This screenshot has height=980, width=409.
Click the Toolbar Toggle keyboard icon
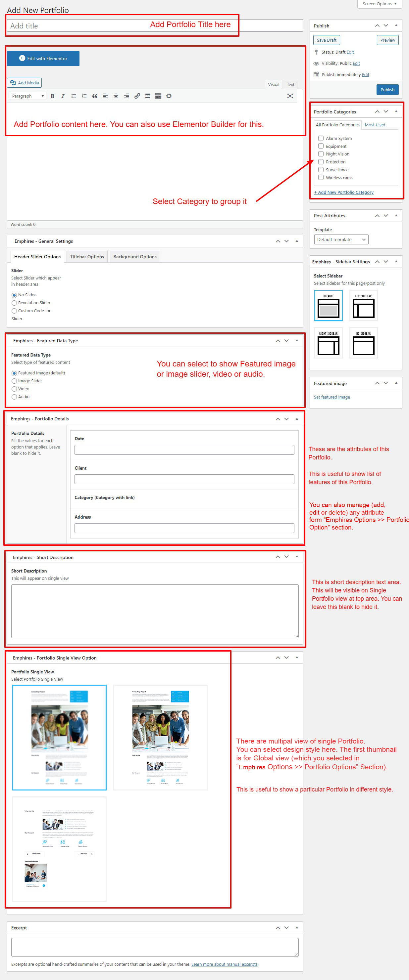click(158, 96)
